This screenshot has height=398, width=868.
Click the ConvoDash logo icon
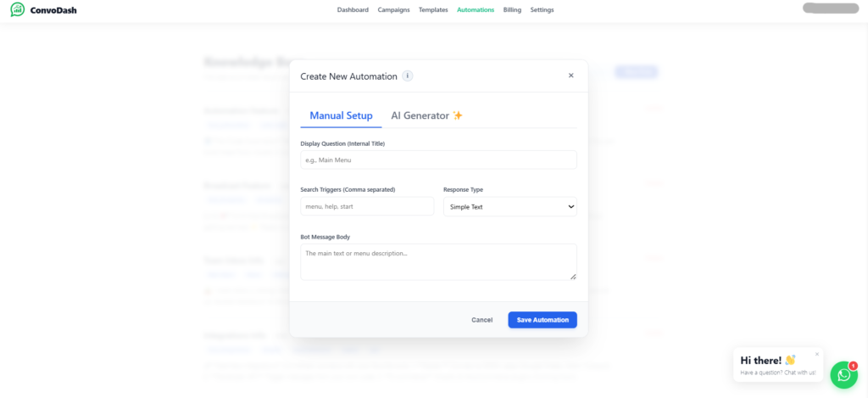[x=17, y=10]
